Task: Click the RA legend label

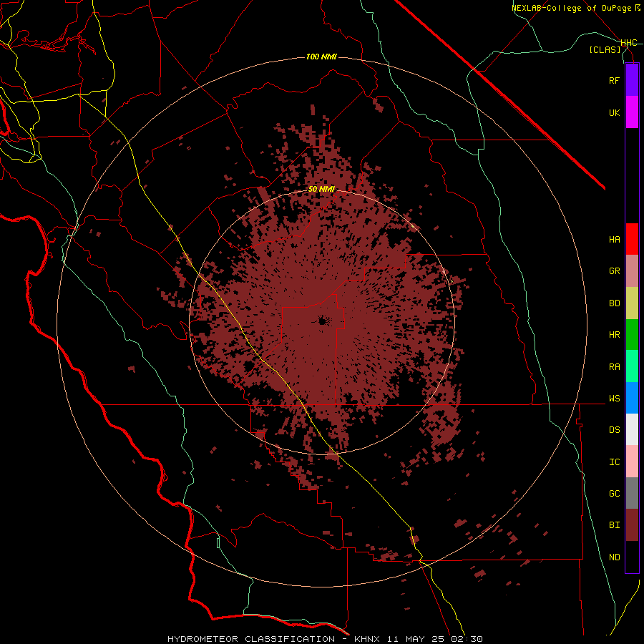Action: coord(614,367)
